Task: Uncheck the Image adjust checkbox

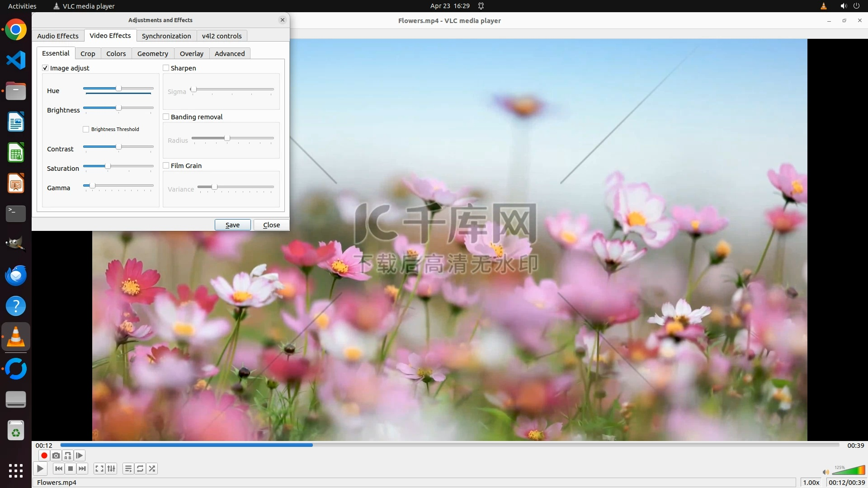Action: tap(45, 68)
